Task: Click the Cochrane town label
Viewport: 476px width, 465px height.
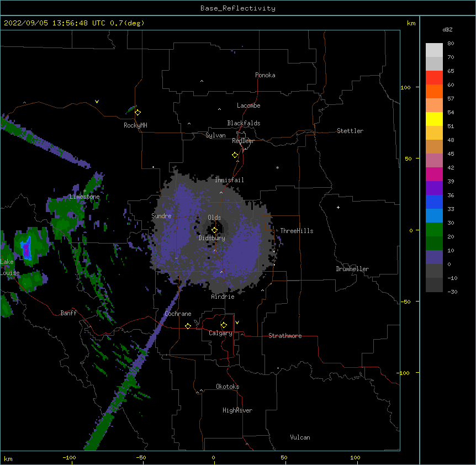Action: [178, 314]
